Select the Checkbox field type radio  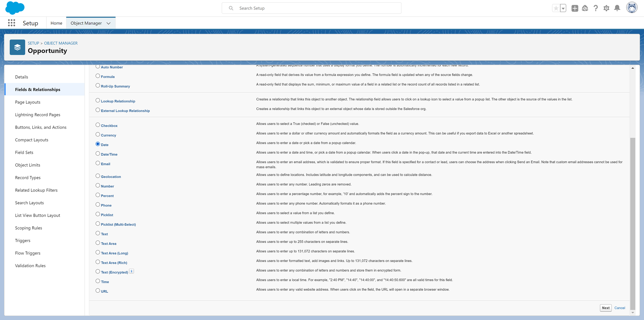click(x=98, y=125)
